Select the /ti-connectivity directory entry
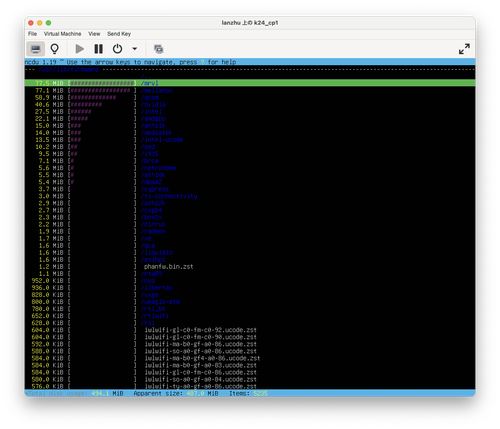The height and width of the screenshot is (429, 500). tap(169, 196)
